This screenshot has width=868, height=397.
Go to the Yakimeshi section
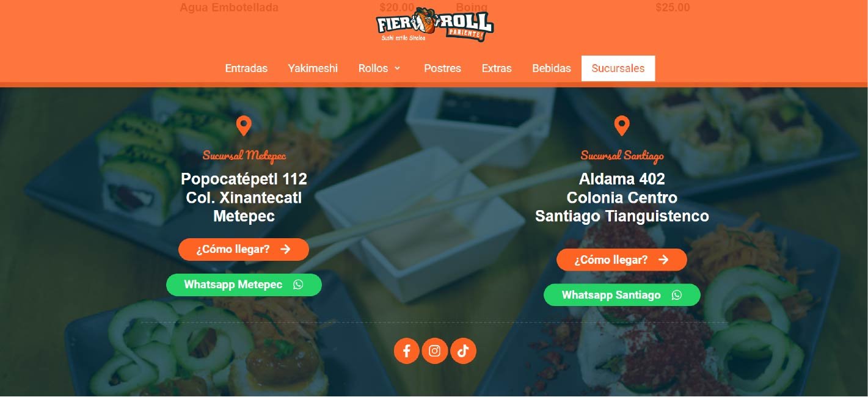click(x=313, y=68)
